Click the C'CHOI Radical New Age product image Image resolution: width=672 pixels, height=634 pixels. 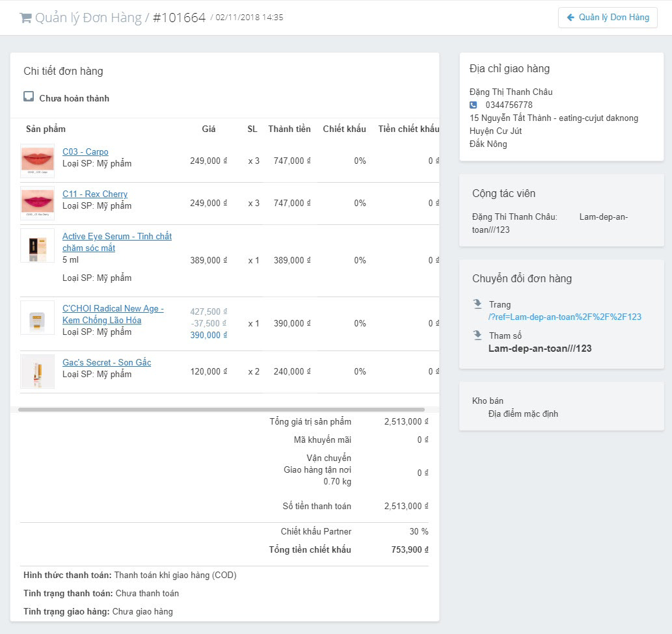[37, 318]
